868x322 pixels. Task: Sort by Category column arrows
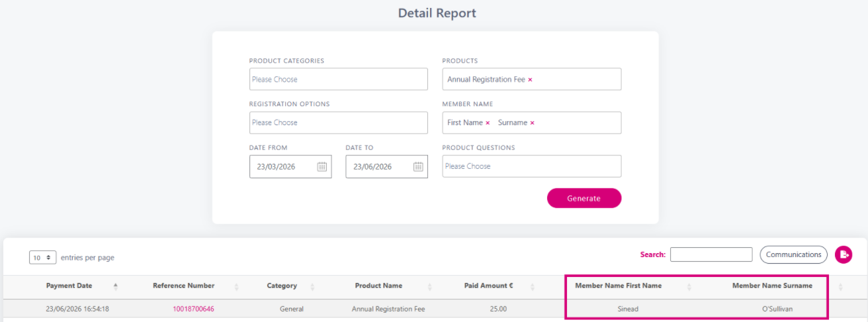click(312, 286)
